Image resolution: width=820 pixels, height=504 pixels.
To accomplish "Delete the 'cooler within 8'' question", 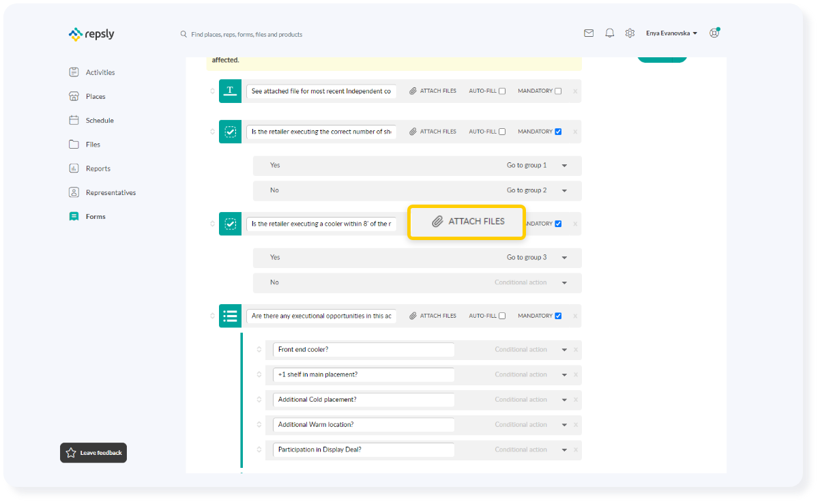I will [x=575, y=224].
